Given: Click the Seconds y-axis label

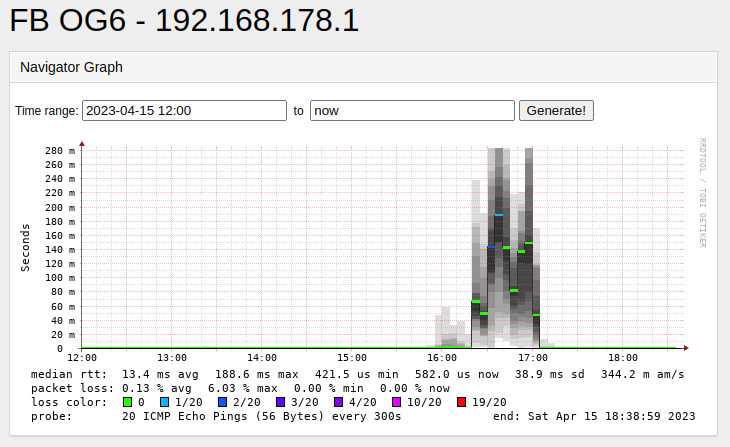Looking at the screenshot, I should click(26, 248).
